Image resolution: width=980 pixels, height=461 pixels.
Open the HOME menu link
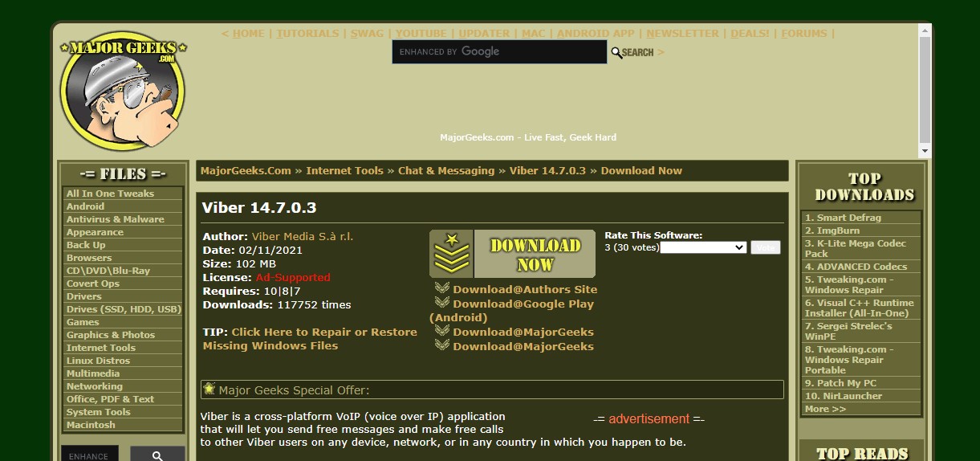248,34
